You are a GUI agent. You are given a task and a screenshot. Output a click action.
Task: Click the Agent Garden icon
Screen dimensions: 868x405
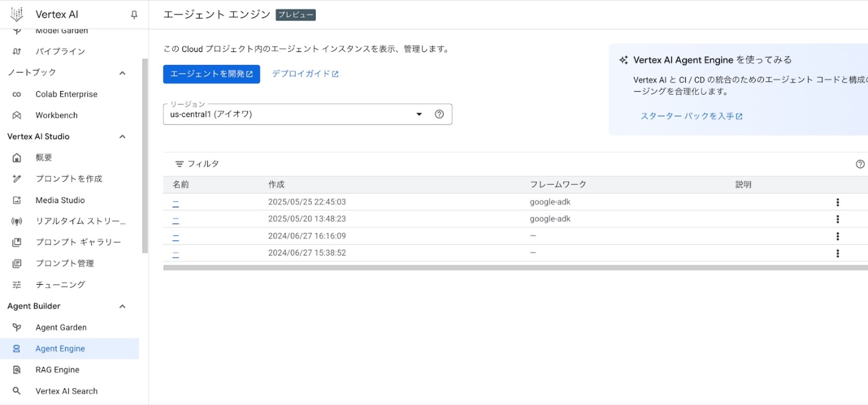[17, 328]
